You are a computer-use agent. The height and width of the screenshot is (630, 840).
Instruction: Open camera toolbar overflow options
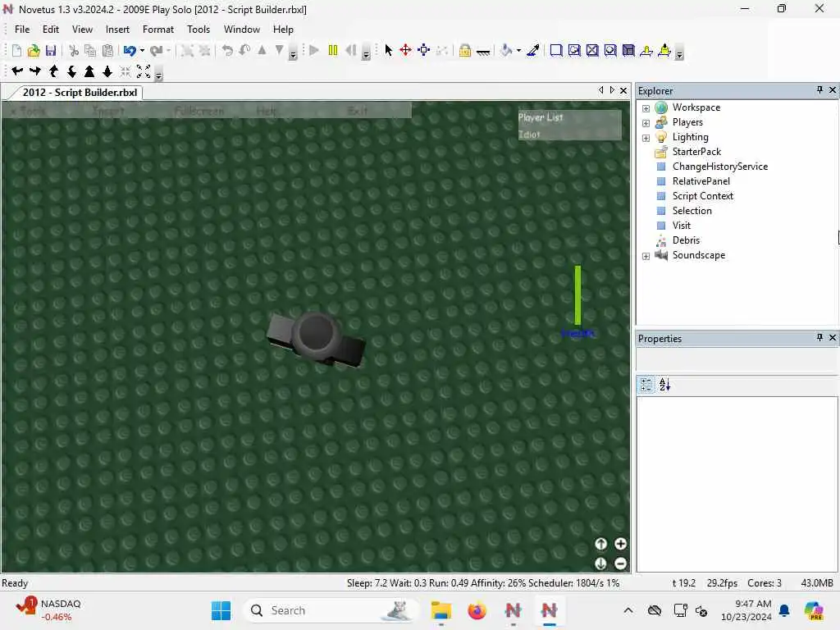[x=158, y=75]
